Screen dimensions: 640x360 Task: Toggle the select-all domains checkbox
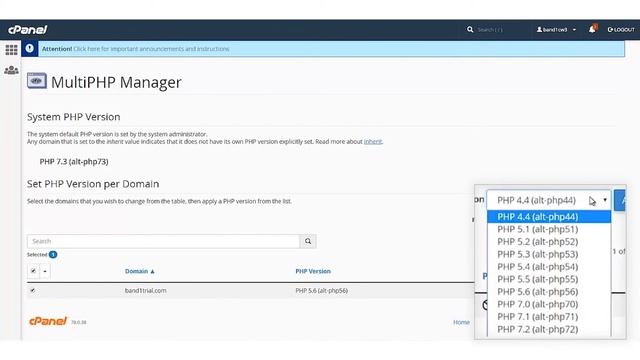tap(33, 271)
